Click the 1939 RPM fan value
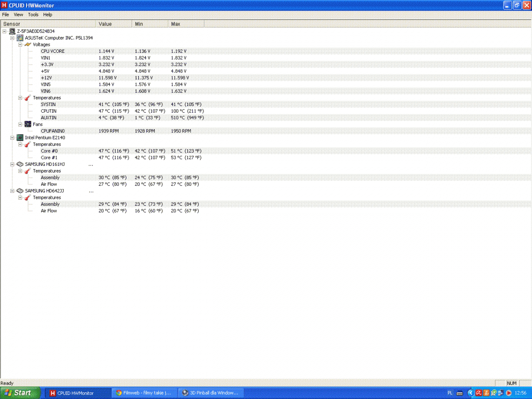The width and height of the screenshot is (532, 399). click(109, 131)
